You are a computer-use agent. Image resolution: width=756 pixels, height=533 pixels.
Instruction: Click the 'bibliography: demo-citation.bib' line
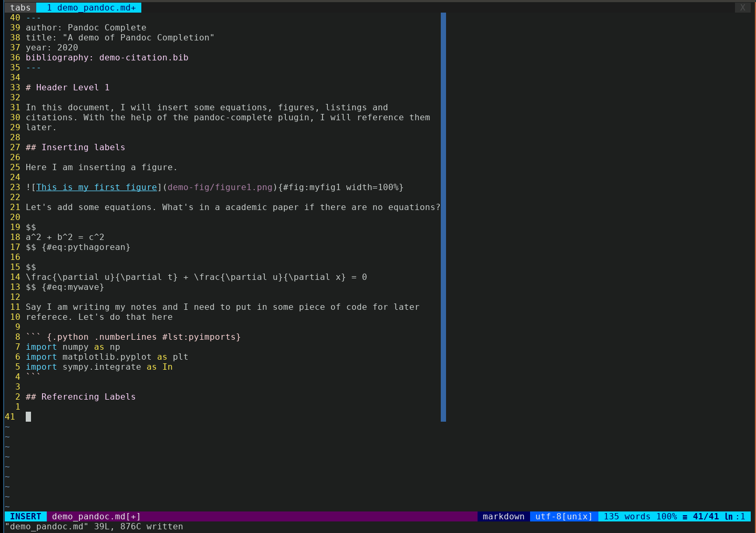point(107,57)
